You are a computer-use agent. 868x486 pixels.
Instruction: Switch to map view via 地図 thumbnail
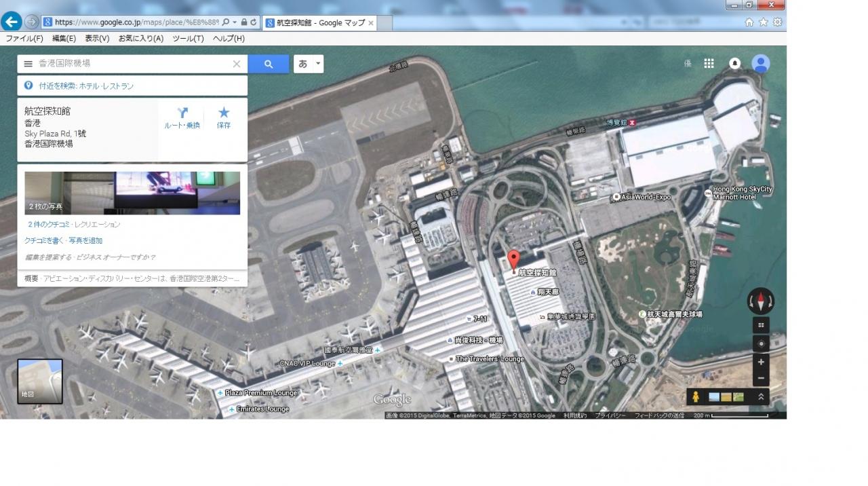(40, 381)
